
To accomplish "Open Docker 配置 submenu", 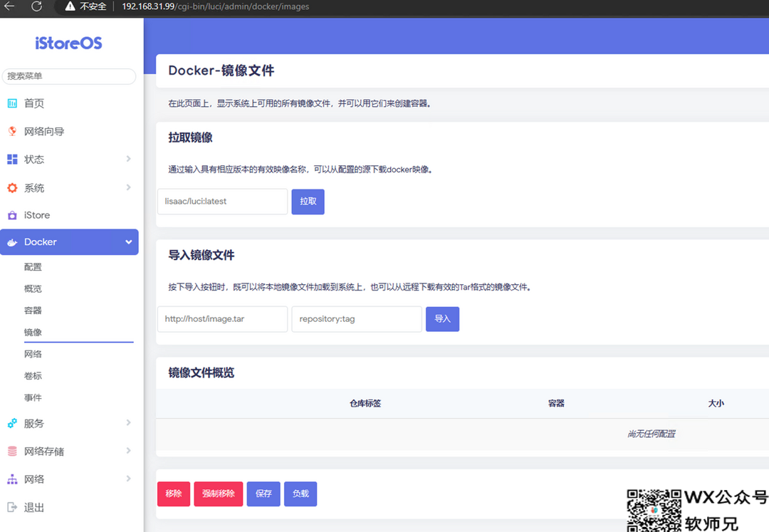I will tap(33, 267).
